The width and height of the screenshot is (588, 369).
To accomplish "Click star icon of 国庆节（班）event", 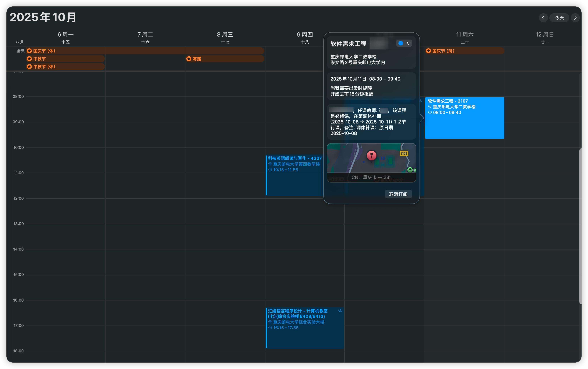I will [x=428, y=51].
